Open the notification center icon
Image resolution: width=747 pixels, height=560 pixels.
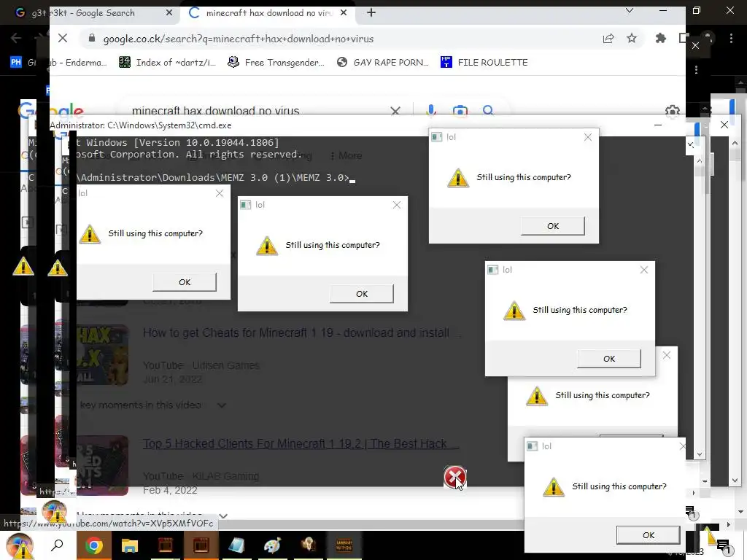coord(723,546)
